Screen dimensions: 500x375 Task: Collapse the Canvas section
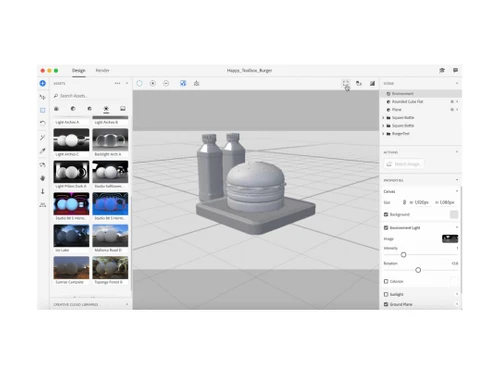457,191
